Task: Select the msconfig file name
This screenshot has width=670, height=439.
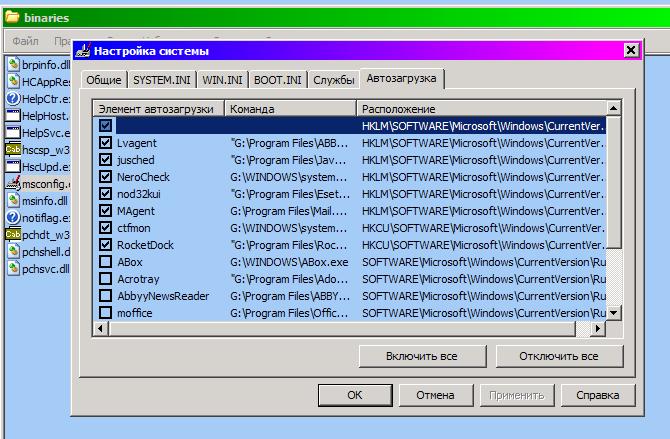Action: [46, 184]
